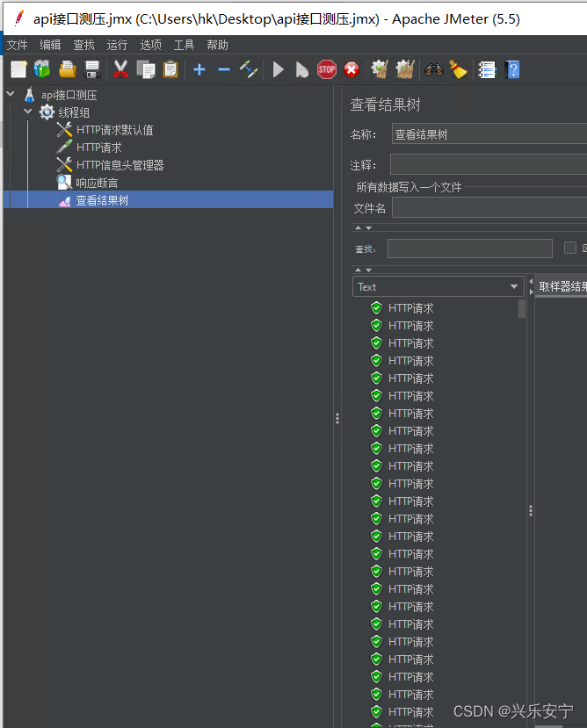Start the test with green play icon
This screenshot has width=587, height=728.
tap(279, 69)
